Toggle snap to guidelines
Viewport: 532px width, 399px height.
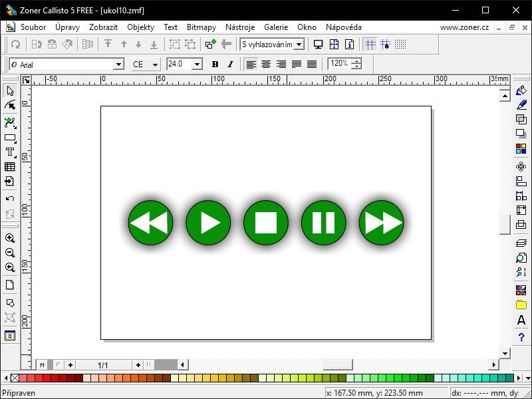coord(370,45)
